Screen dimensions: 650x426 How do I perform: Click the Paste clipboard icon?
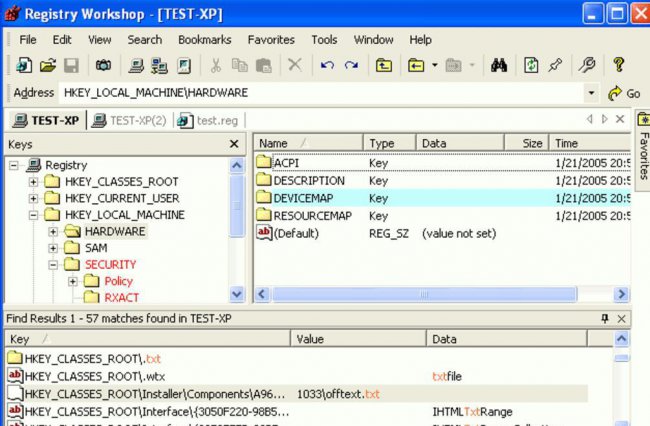point(263,65)
